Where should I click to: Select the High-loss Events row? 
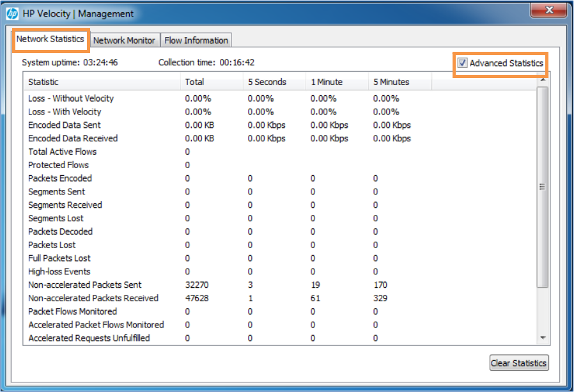coord(59,271)
